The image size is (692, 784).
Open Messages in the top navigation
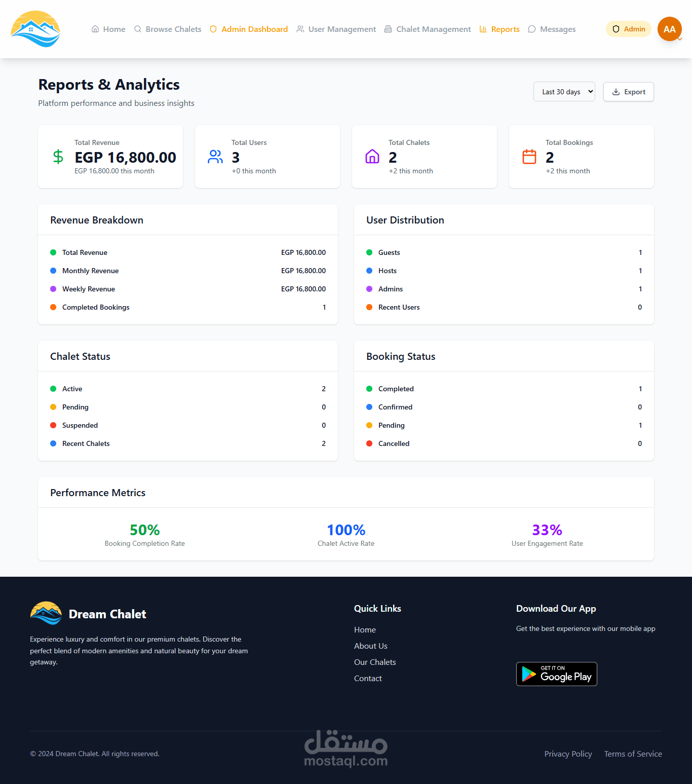click(552, 29)
